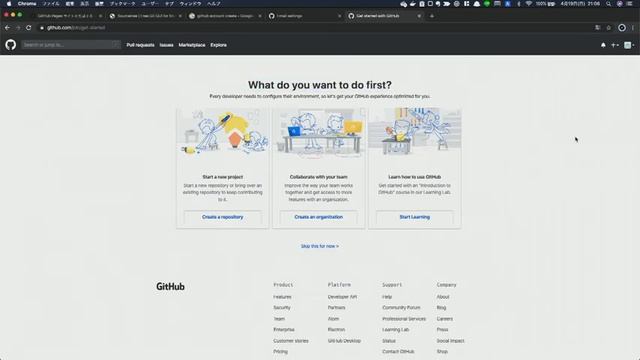Click the macOS Apple menu icon
Image resolution: width=640 pixels, height=360 pixels.
click(x=9, y=4)
